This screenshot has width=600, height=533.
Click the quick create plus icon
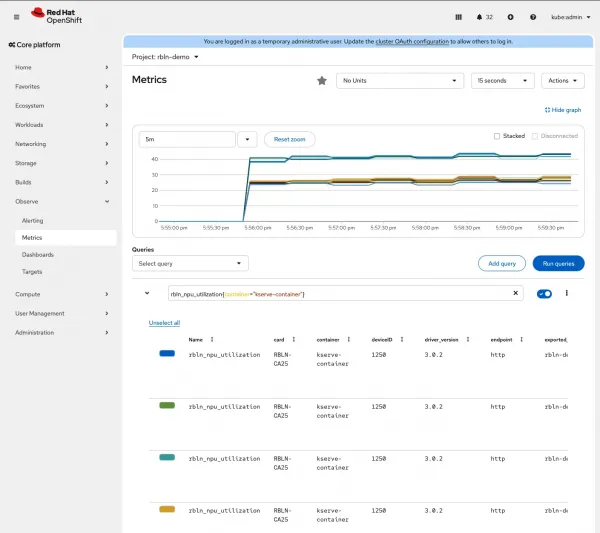click(510, 17)
